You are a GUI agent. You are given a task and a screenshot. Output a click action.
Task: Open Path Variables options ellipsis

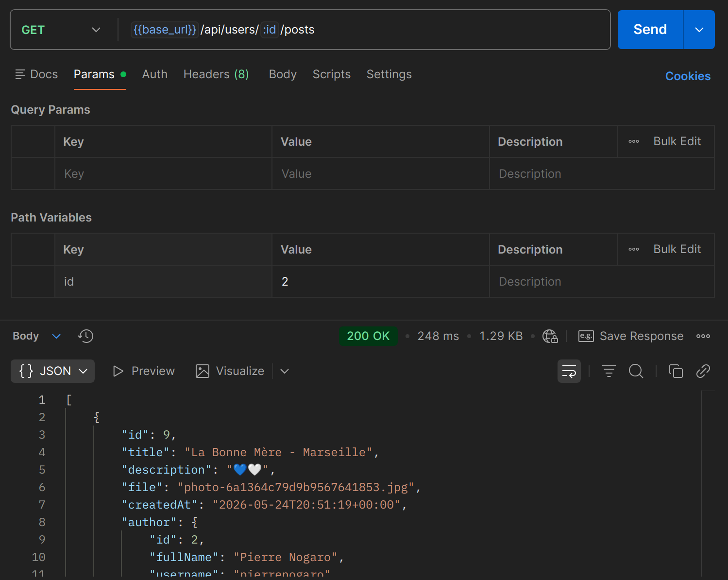[x=633, y=249]
